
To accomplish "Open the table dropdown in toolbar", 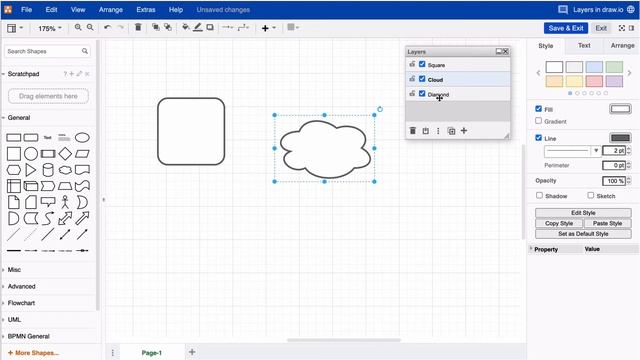I will (x=293, y=27).
